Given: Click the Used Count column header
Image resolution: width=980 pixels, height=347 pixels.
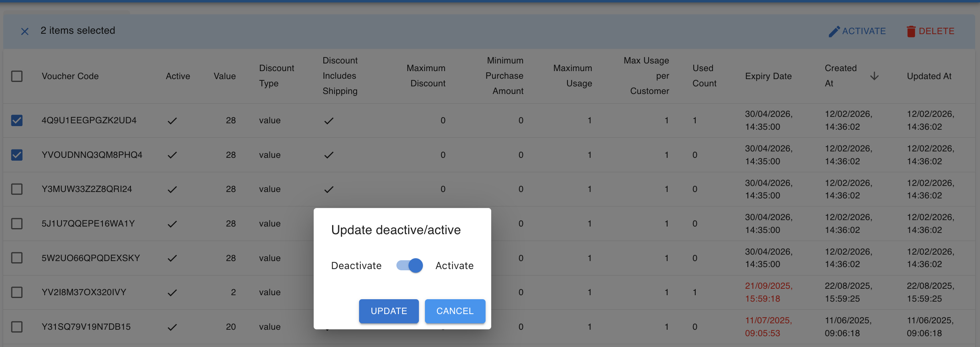Looking at the screenshot, I should [704, 76].
